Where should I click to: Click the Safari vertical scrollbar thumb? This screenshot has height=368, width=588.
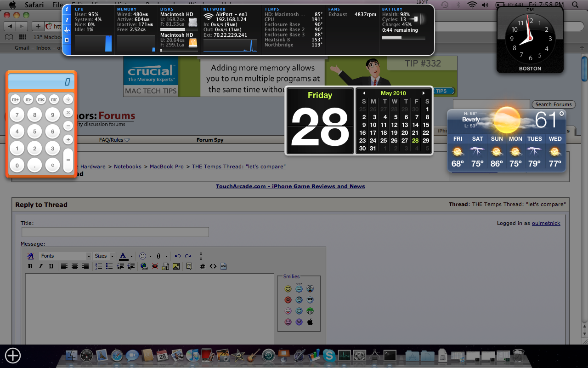584,69
